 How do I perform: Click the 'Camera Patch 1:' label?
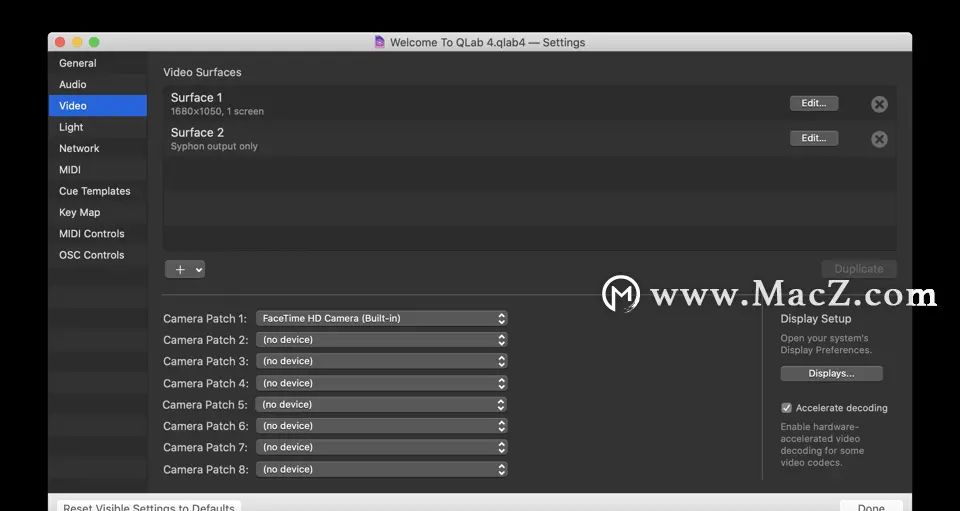pyautogui.click(x=204, y=319)
